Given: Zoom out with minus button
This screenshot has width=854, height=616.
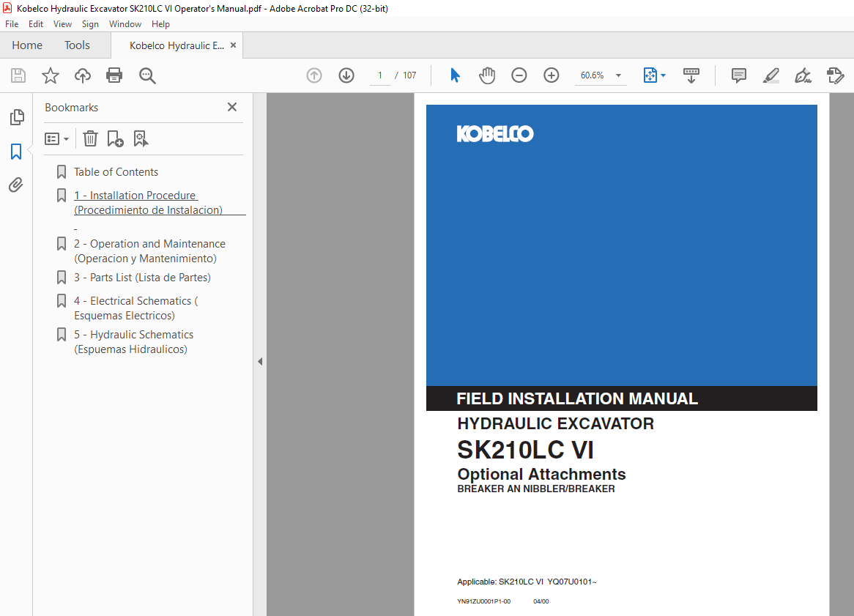Looking at the screenshot, I should [519, 75].
